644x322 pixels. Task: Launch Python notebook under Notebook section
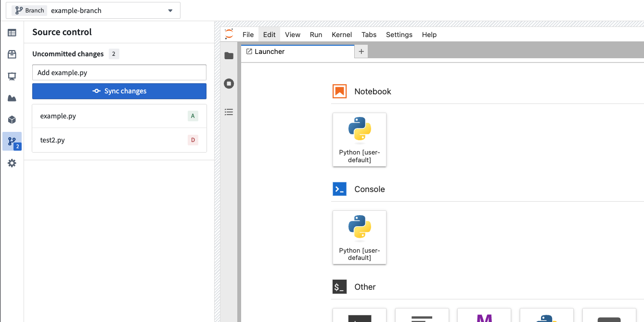pyautogui.click(x=360, y=140)
